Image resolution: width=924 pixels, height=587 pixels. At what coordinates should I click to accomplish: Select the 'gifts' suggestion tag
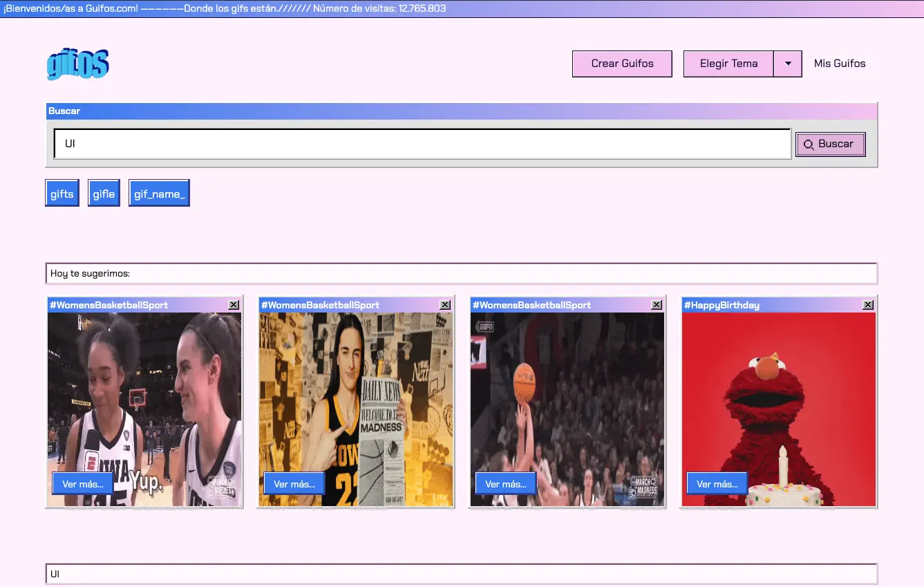pos(62,194)
